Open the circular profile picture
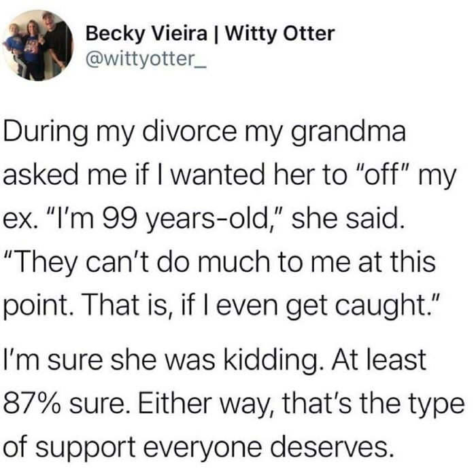Image resolution: width=476 pixels, height=475 pixels. 38,46
